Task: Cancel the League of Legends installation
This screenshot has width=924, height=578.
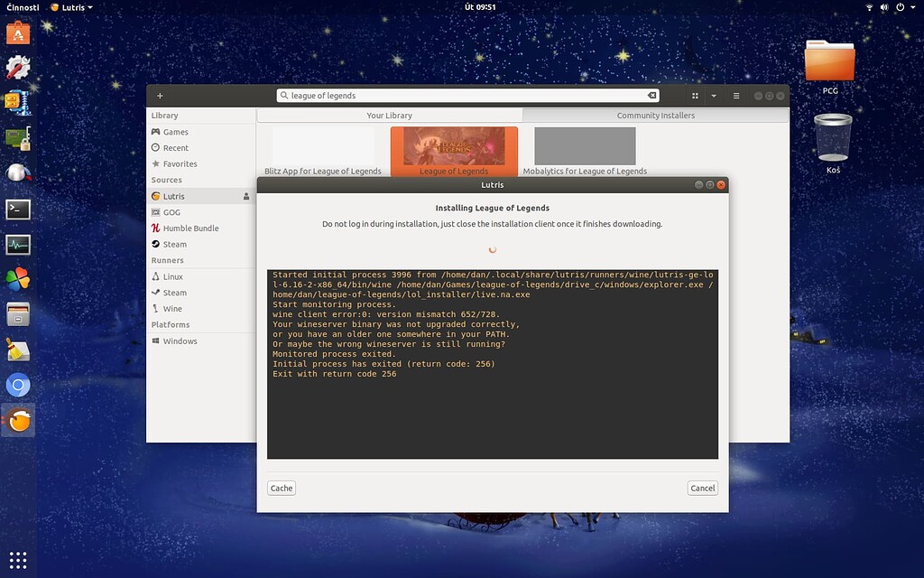Action: [702, 488]
